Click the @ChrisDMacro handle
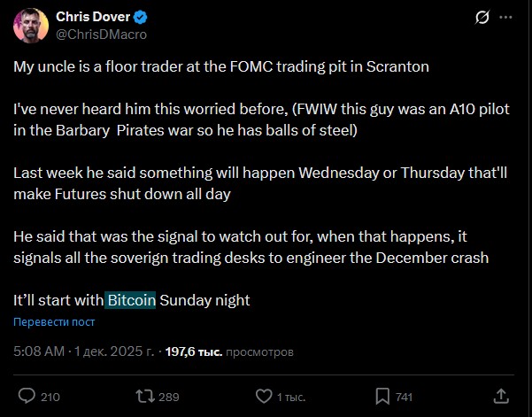Screen dimensions: 532x417 pyautogui.click(x=101, y=34)
